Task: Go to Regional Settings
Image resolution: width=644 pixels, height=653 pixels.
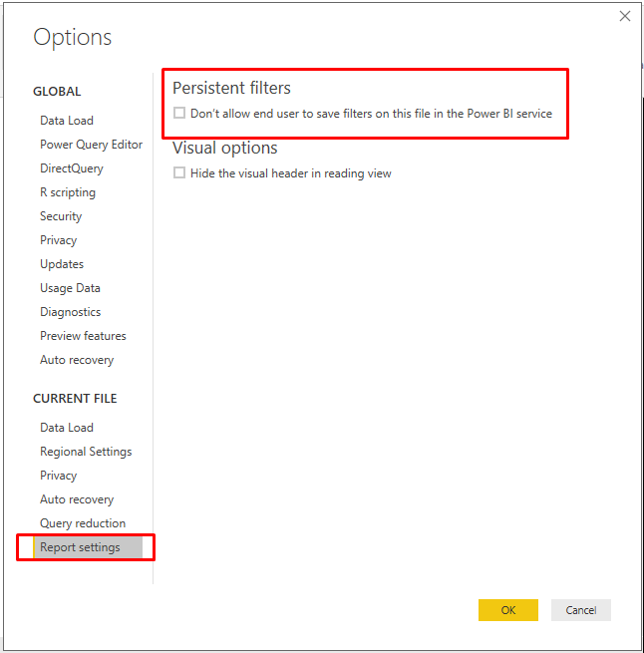Action: point(86,452)
